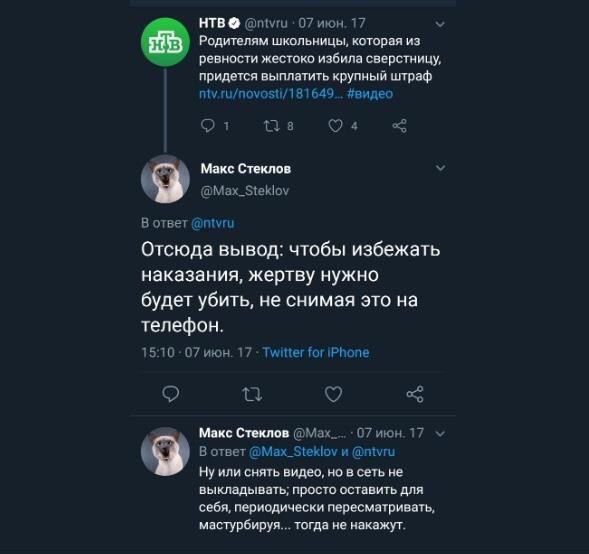Screen dimensions: 589x554
Task: Open the @ntvru mention in 'В ответ'
Action: (x=213, y=223)
